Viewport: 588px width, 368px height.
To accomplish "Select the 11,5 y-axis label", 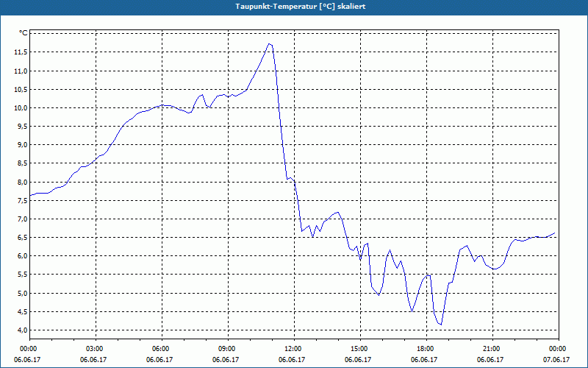I will coord(21,52).
